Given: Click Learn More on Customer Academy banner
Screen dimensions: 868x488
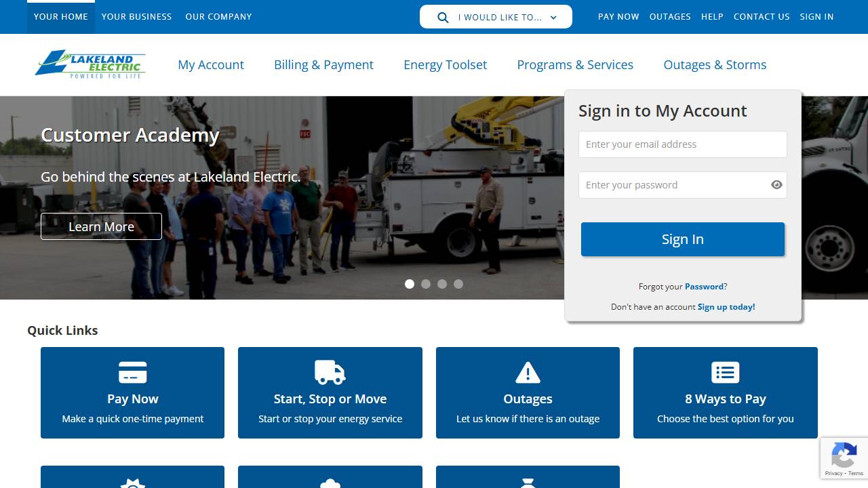Looking at the screenshot, I should tap(101, 226).
